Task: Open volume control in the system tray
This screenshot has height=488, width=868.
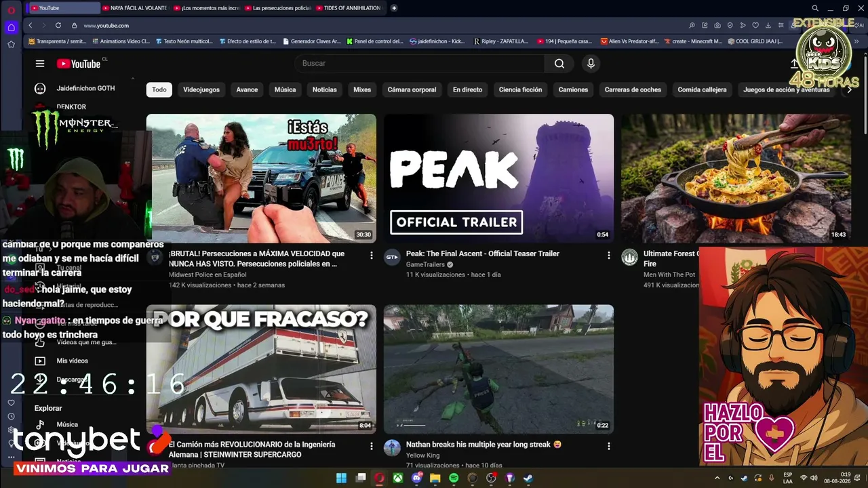Action: tap(814, 479)
